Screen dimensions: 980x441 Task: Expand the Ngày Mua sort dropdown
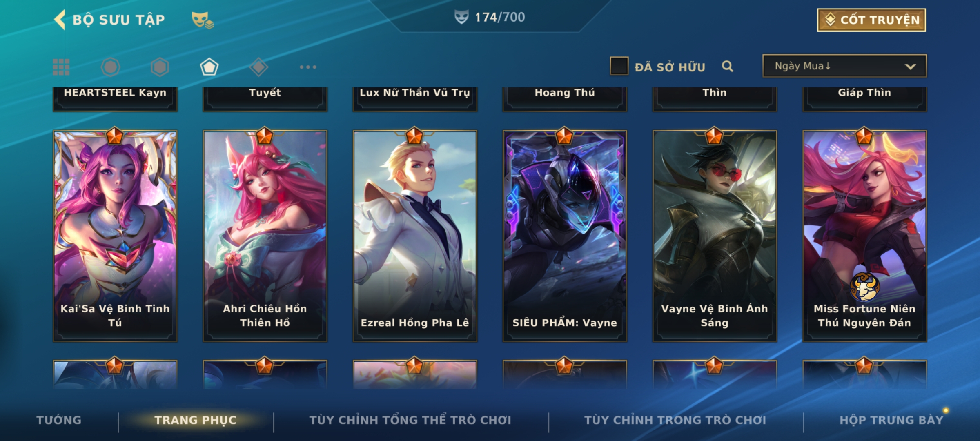844,66
